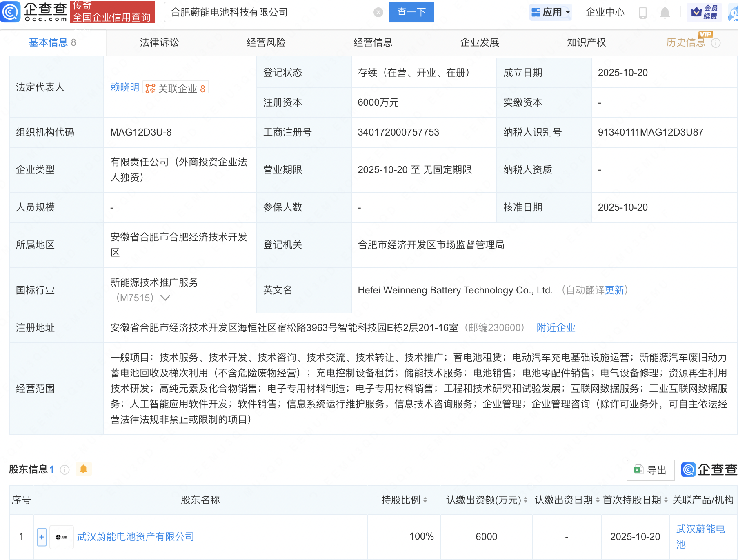Open the 应用 dropdown menu
This screenshot has width=738, height=560.
[x=551, y=12]
